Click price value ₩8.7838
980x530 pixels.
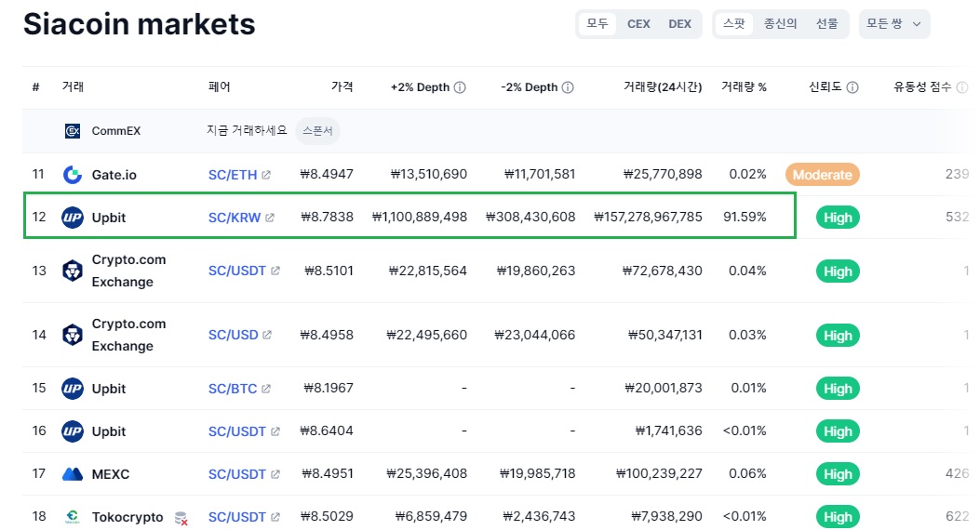327,218
